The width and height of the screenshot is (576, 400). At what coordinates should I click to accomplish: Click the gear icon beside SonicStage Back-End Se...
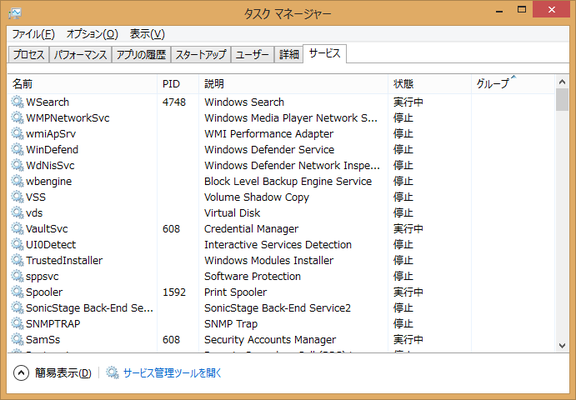click(17, 307)
